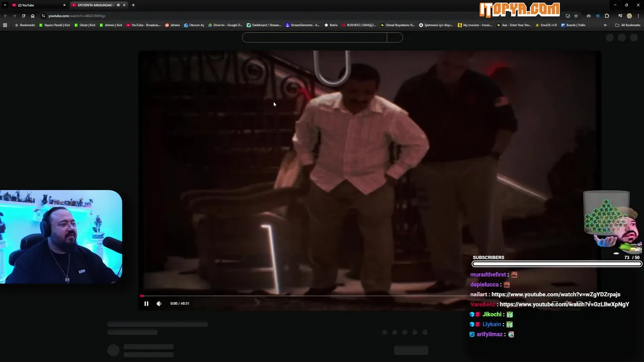Open Görsel Boyutlarını bookmark

[397, 25]
